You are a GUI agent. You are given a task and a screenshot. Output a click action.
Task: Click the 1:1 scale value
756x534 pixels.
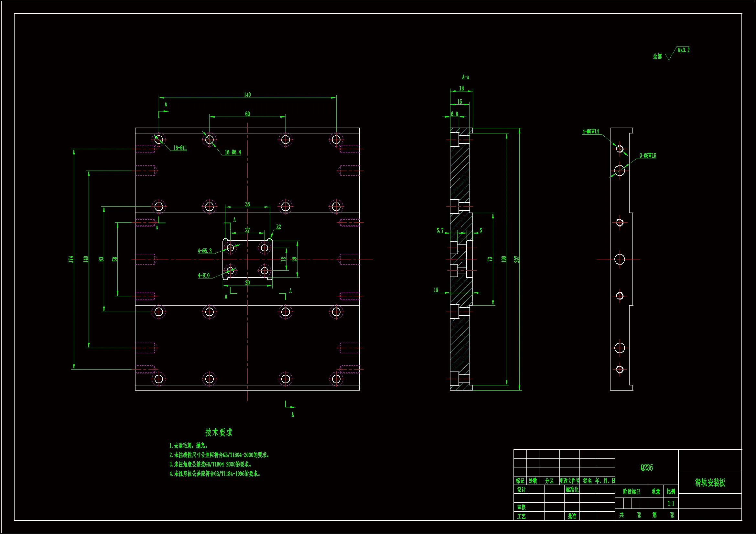pyautogui.click(x=671, y=503)
